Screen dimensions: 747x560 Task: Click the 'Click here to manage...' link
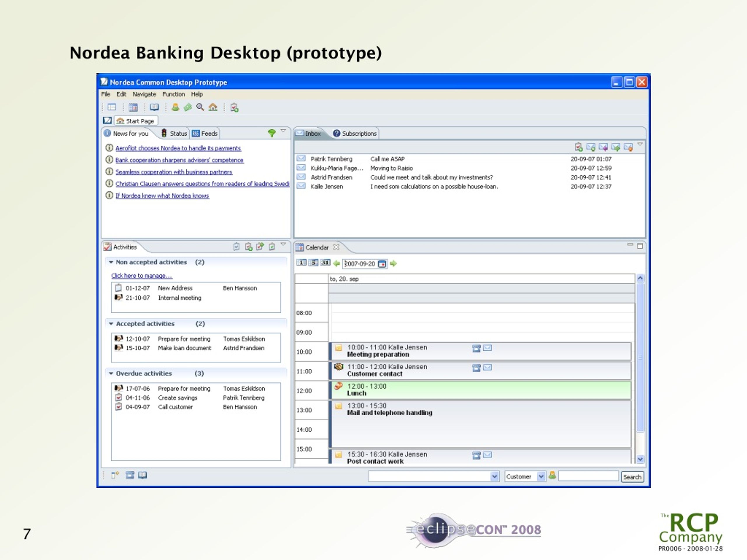[x=142, y=276]
